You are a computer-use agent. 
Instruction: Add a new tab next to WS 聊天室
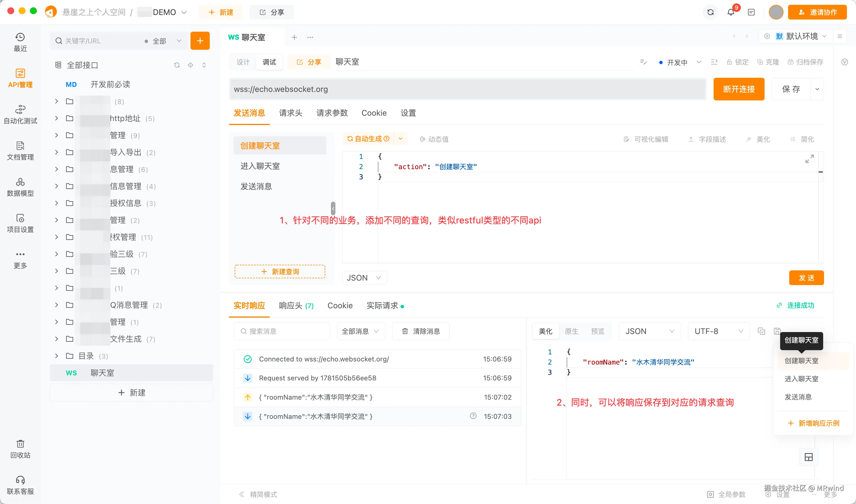[x=294, y=37]
